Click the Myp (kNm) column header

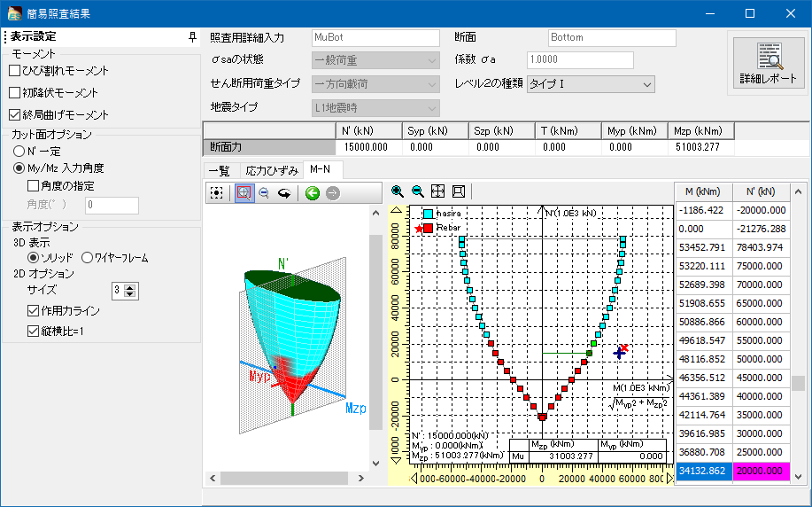click(x=634, y=131)
